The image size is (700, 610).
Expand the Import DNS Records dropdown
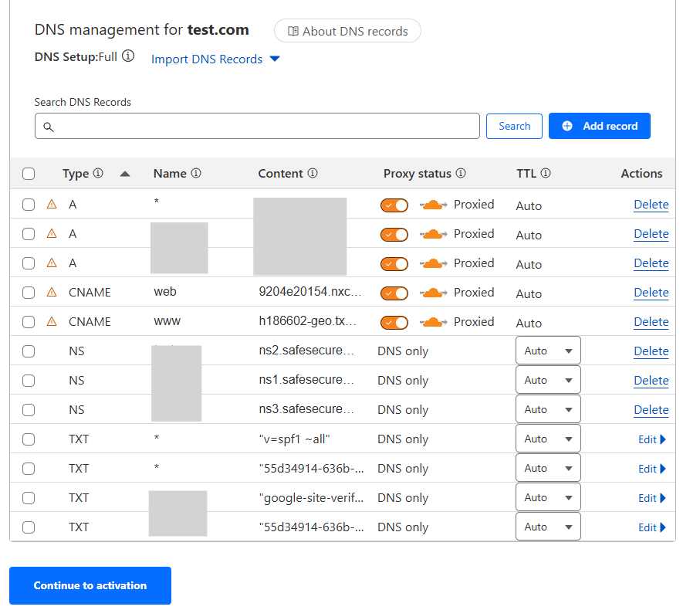point(215,59)
